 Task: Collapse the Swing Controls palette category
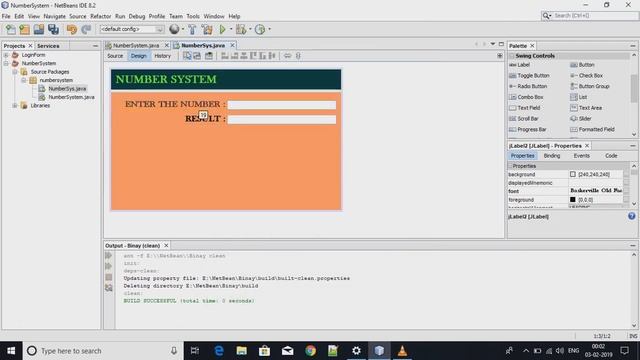click(x=512, y=56)
